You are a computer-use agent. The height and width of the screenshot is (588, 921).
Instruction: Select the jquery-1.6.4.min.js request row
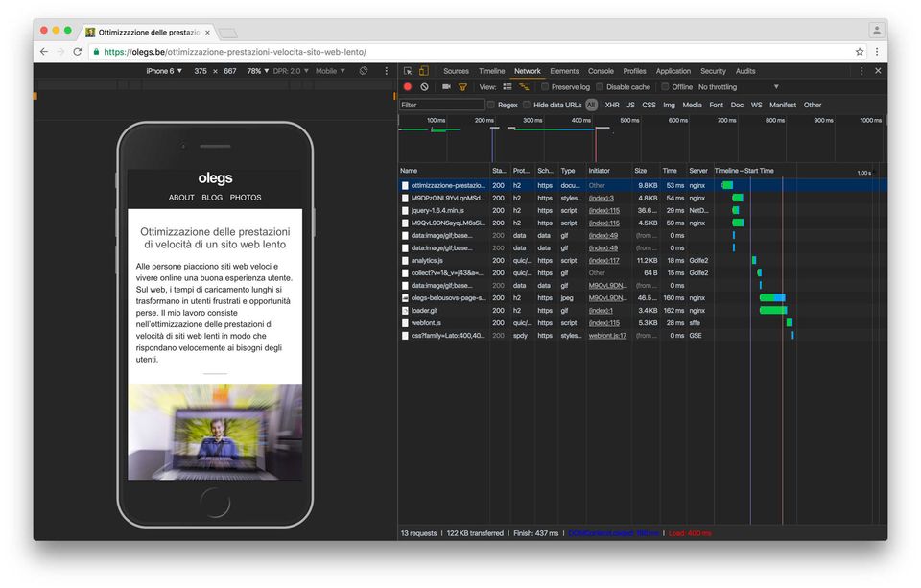point(643,210)
